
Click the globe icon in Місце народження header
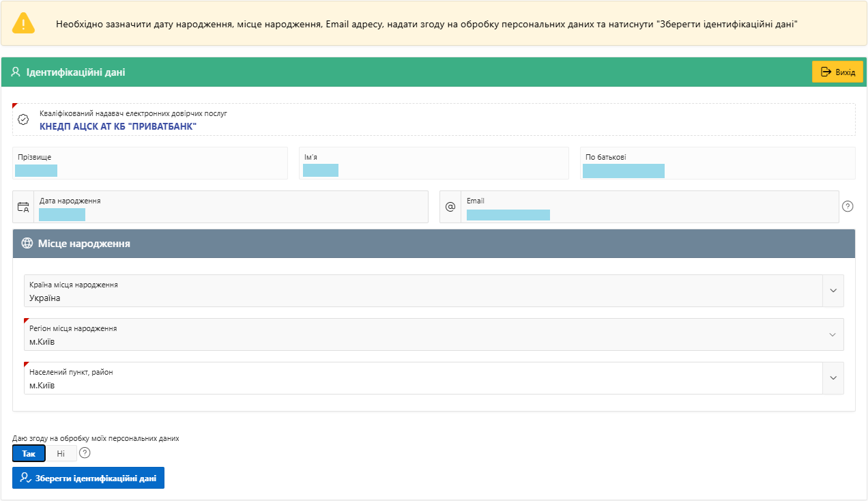pyautogui.click(x=27, y=243)
